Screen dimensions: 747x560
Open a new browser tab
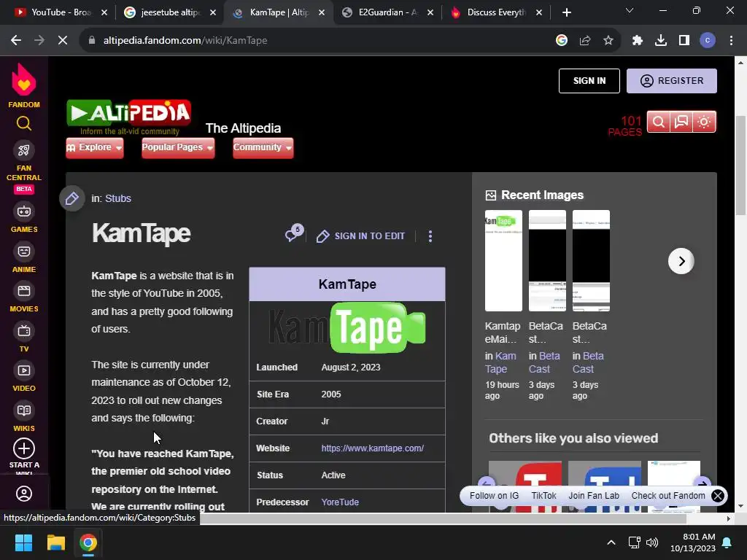[566, 12]
